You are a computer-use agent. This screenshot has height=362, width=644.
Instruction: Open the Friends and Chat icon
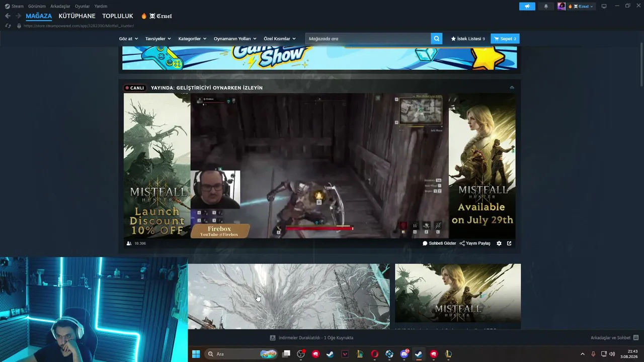click(636, 338)
